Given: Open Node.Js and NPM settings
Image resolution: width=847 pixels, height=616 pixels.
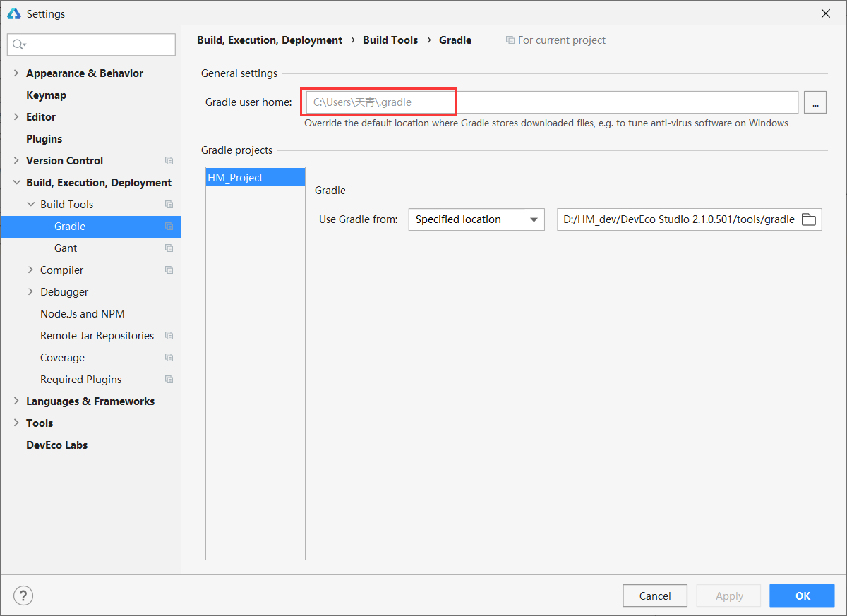Looking at the screenshot, I should (x=83, y=314).
